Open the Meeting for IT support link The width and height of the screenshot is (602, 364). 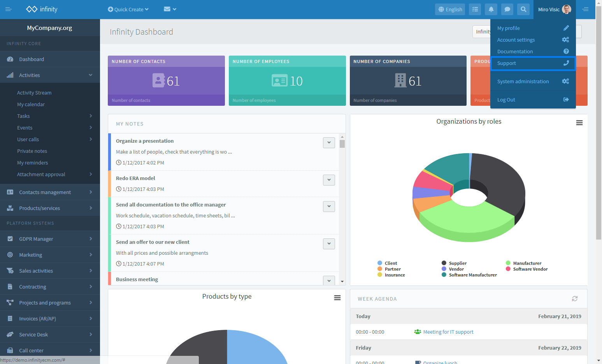point(448,332)
